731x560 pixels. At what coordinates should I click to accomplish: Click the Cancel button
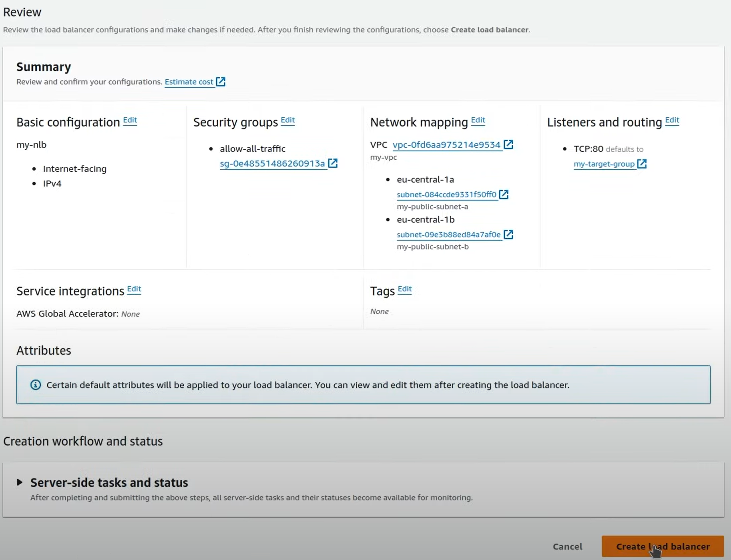(567, 546)
